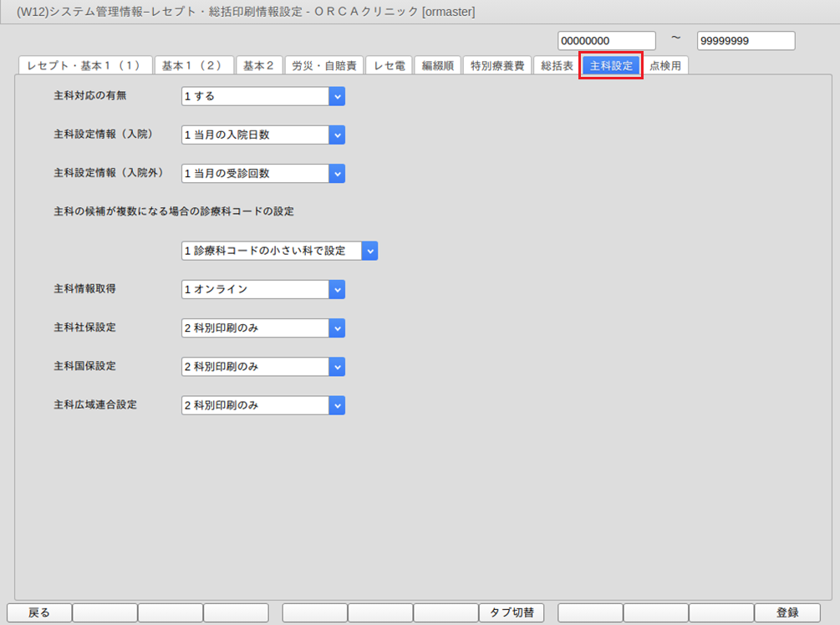This screenshot has width=840, height=625.
Task: Switch to the 点検用 tab
Action: [x=665, y=66]
